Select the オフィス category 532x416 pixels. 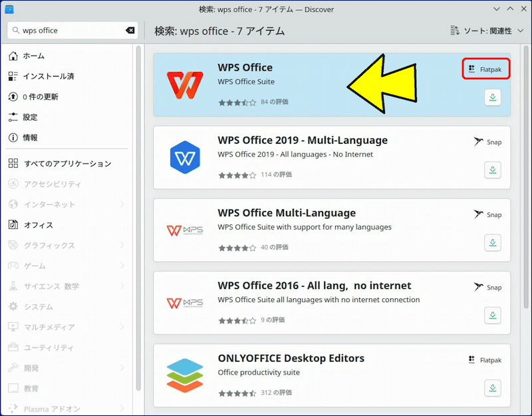(37, 225)
